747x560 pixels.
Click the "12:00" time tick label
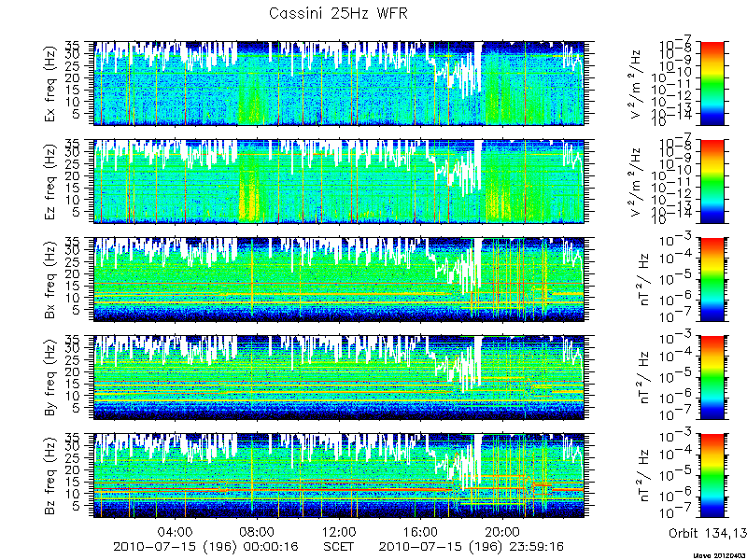click(x=339, y=532)
